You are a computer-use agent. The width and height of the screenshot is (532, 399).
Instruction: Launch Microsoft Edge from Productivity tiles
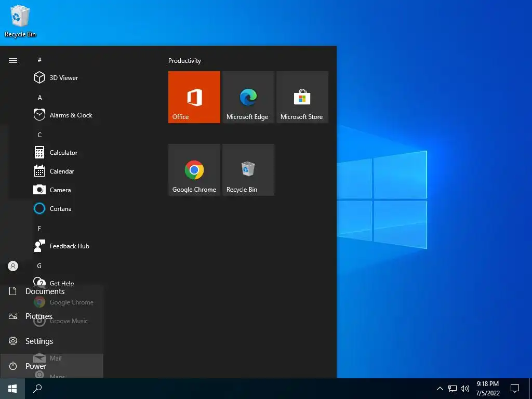248,97
